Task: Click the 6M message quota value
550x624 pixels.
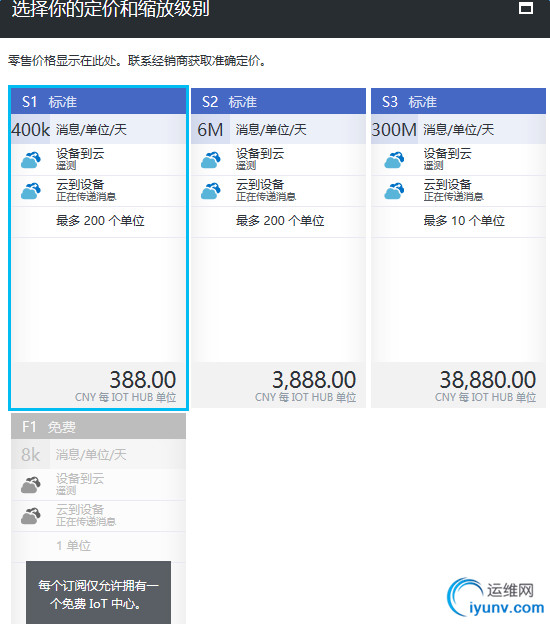Action: click(210, 130)
